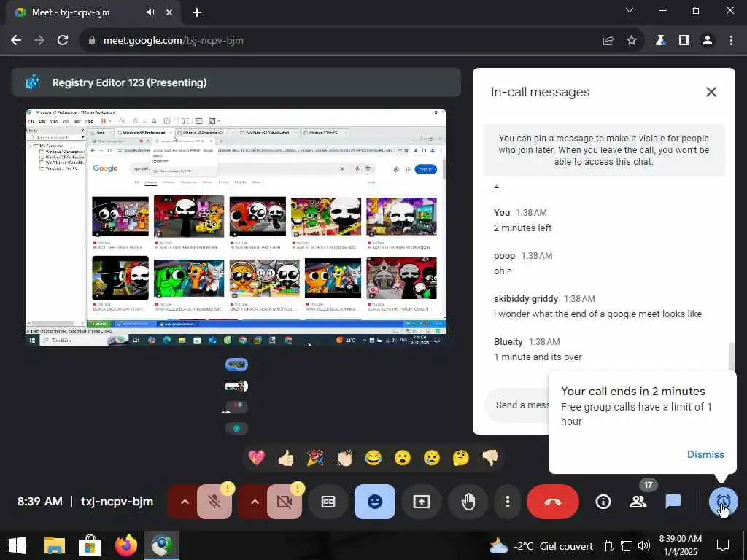Unmute the microphone in the call bar
Viewport: 747px width, 560px height.
coord(214,502)
